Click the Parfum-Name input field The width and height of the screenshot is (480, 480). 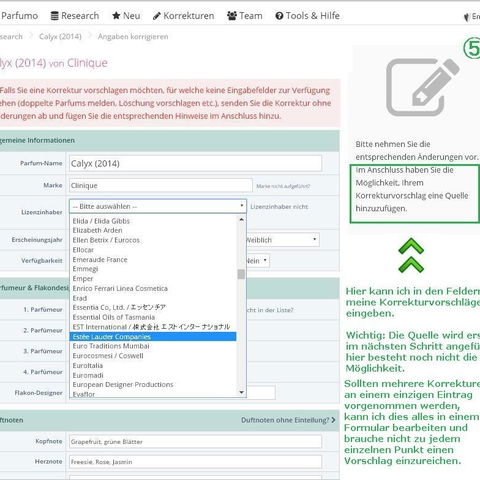(x=195, y=163)
